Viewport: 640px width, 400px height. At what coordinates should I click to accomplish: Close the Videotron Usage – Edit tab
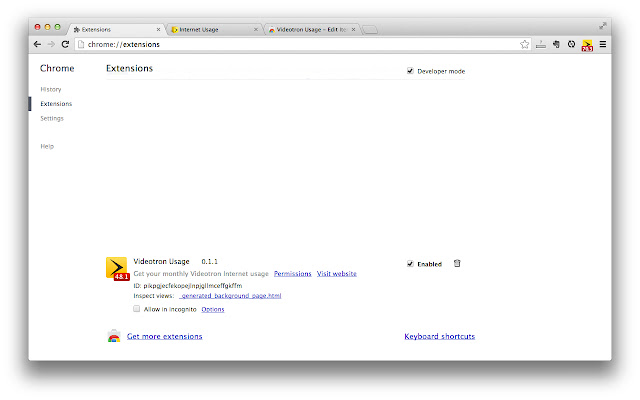353,29
